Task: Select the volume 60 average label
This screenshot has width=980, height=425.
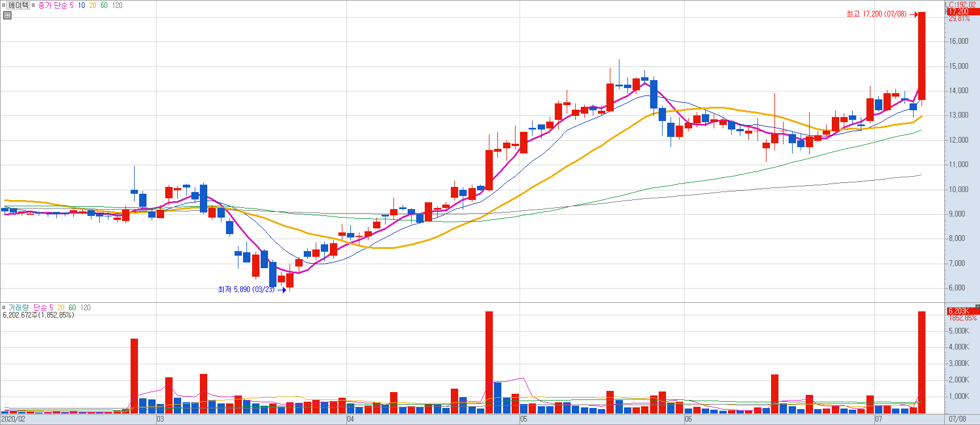Action: [x=72, y=307]
